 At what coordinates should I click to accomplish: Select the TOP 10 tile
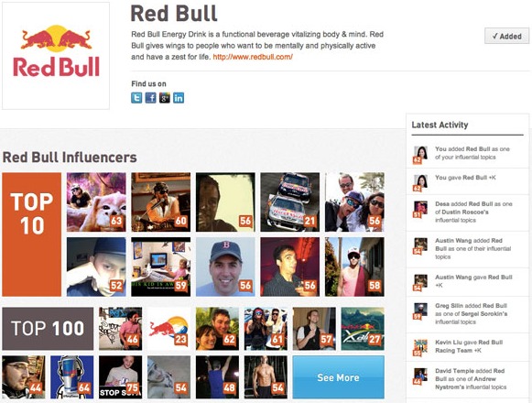point(31,234)
